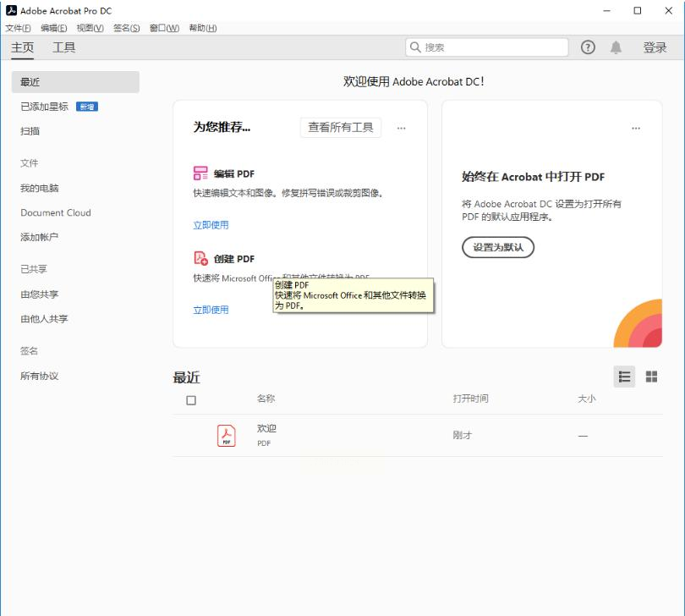Select 已添加星标 in the sidebar
The height and width of the screenshot is (616, 685).
(44, 107)
